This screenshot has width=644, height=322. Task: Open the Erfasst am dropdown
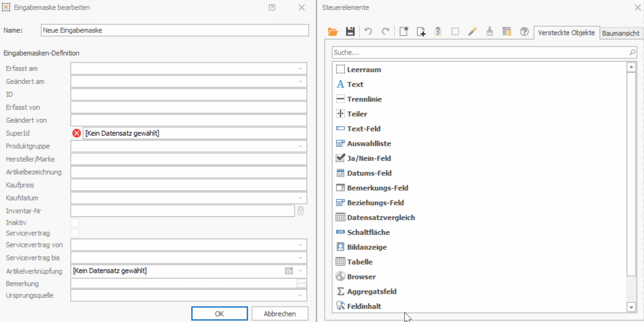coord(300,69)
